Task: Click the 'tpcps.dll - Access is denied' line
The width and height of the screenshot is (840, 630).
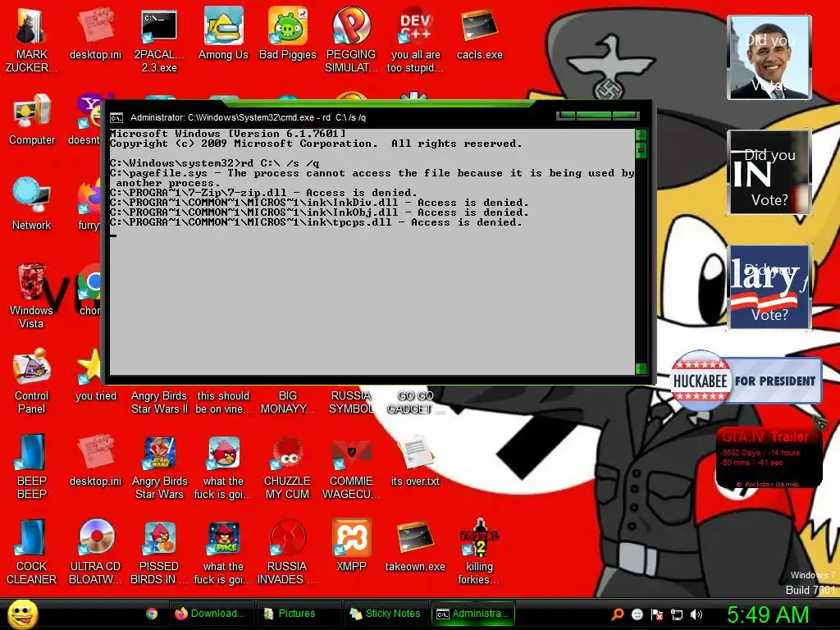Action: pyautogui.click(x=316, y=222)
